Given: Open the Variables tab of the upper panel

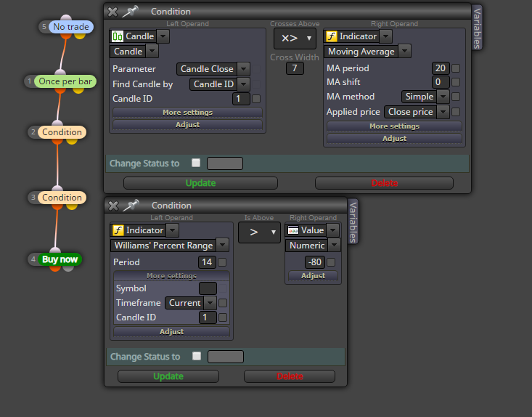Looking at the screenshot, I should point(477,28).
